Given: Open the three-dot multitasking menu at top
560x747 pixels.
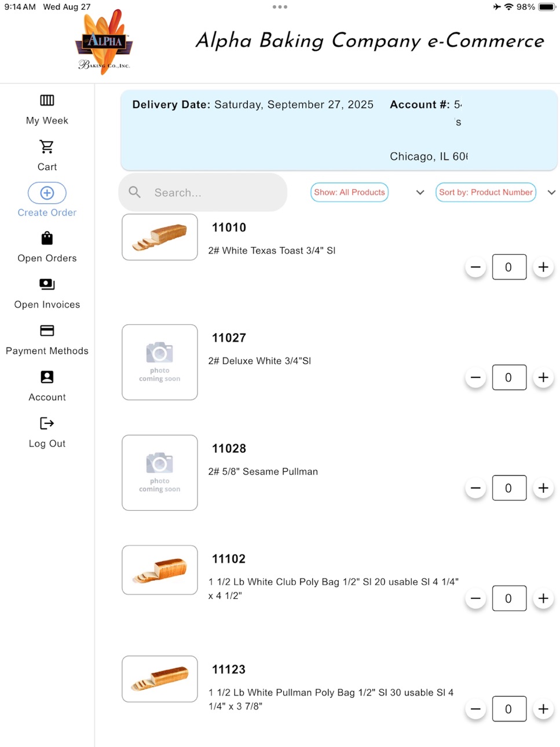Looking at the screenshot, I should (280, 7).
